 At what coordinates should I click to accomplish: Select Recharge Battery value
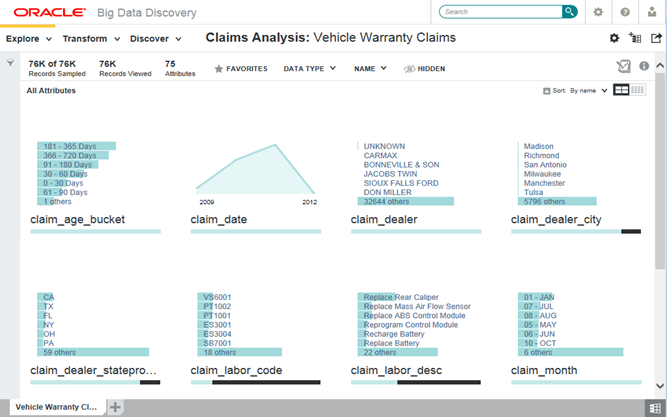(x=391, y=334)
